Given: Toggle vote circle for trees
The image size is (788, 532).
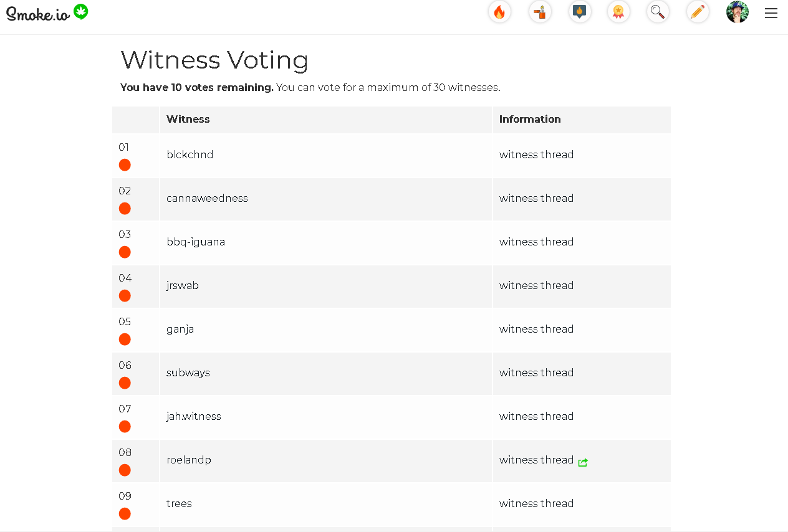Looking at the screenshot, I should pyautogui.click(x=125, y=514).
